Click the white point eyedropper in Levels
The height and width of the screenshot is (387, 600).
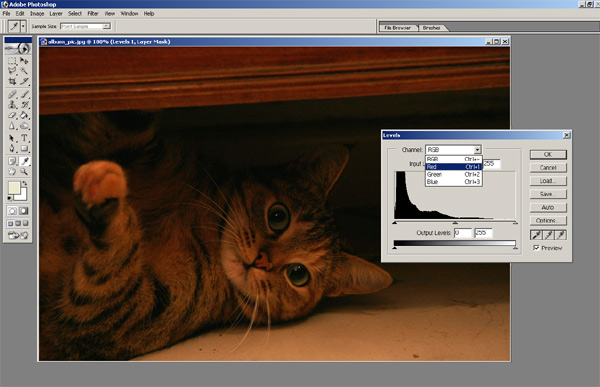(x=561, y=235)
